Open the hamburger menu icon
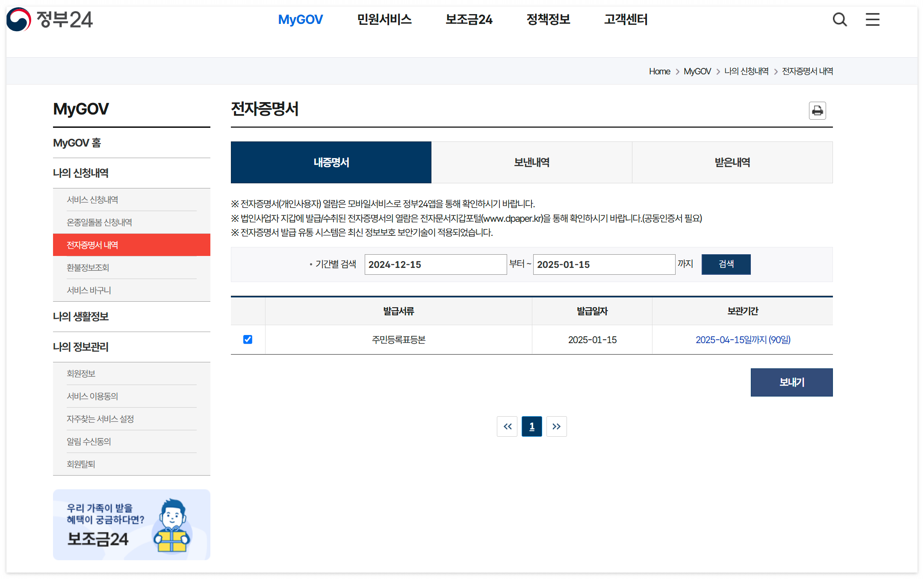The height and width of the screenshot is (579, 924). click(x=872, y=19)
